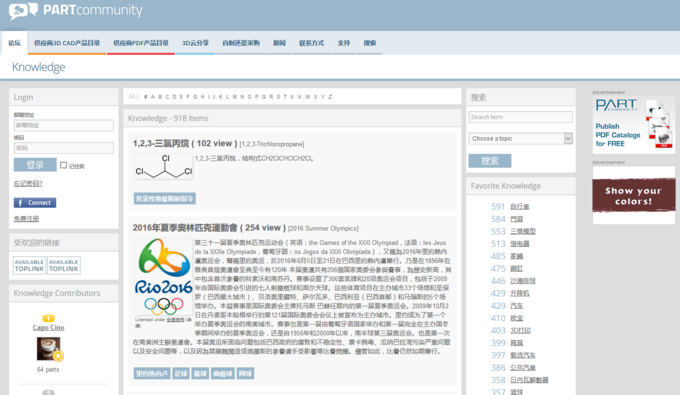This screenshot has width=680, height=395.
Task: Open the 2016年夏季奥林匹克運動會 article title
Action: [x=209, y=228]
